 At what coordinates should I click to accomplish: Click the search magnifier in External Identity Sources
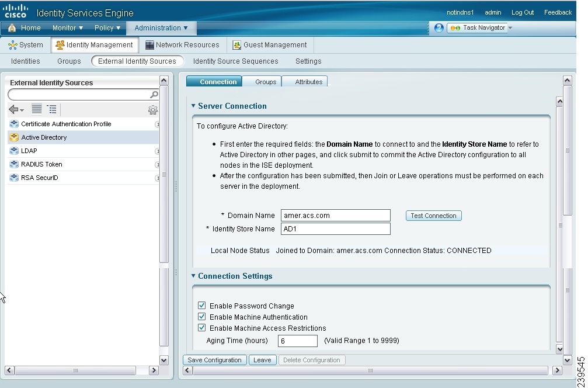(x=153, y=94)
